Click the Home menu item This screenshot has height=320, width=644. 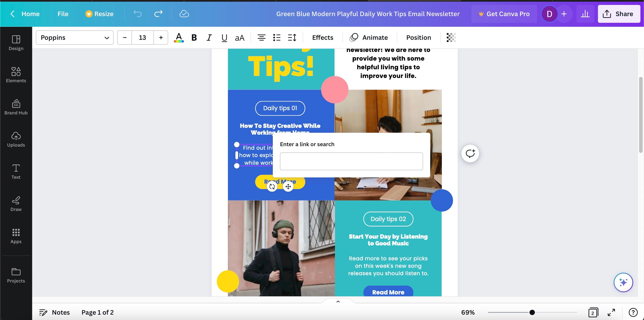click(x=30, y=14)
